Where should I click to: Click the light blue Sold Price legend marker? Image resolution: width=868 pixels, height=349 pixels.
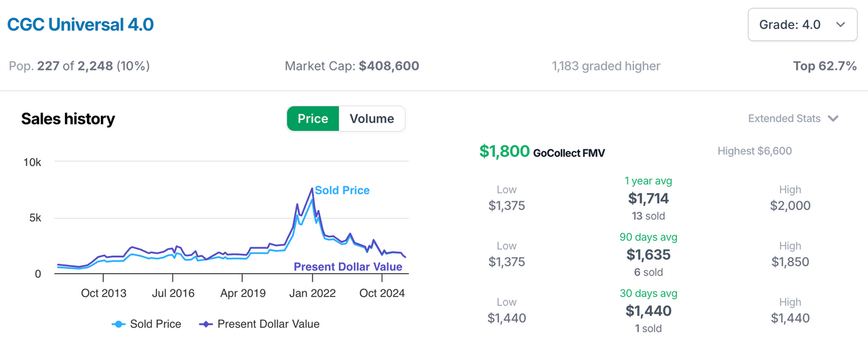pos(119,324)
